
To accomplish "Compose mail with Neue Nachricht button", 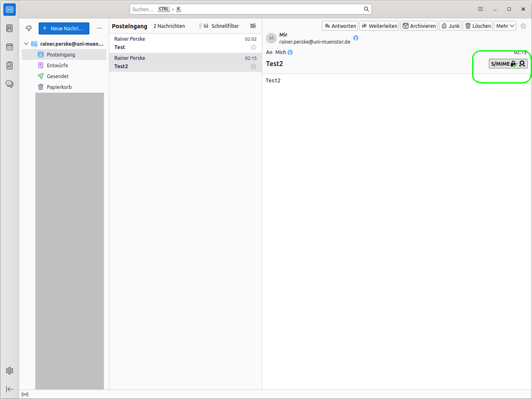I will click(x=64, y=28).
